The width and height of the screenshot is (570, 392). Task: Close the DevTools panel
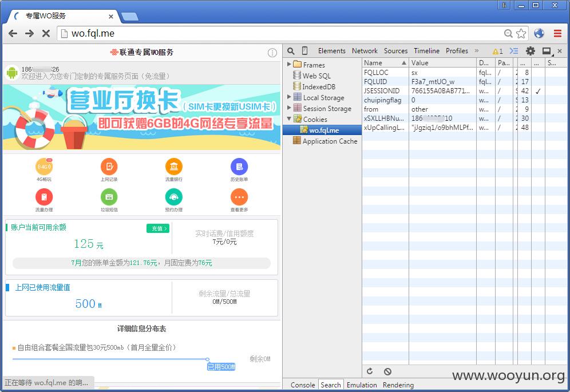(x=560, y=52)
